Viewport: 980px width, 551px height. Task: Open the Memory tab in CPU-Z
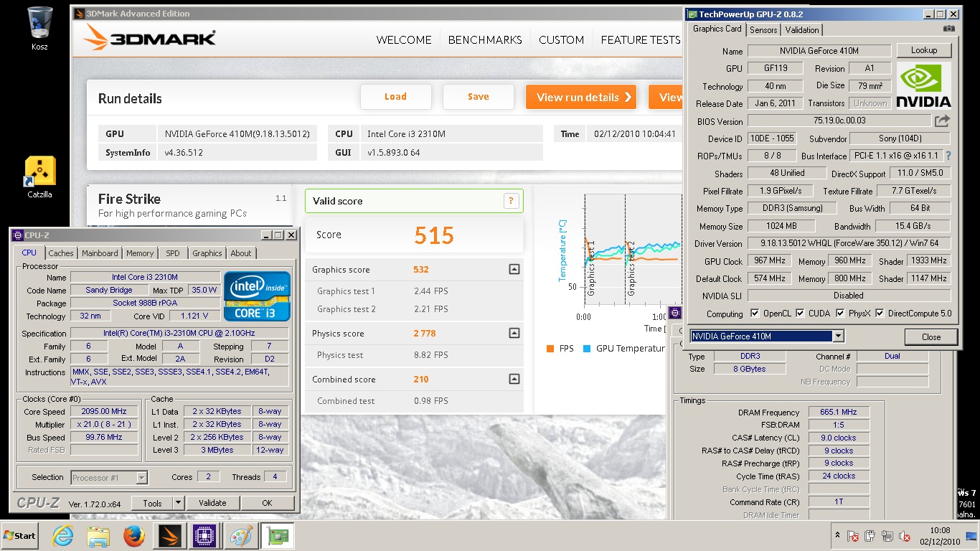pos(140,253)
